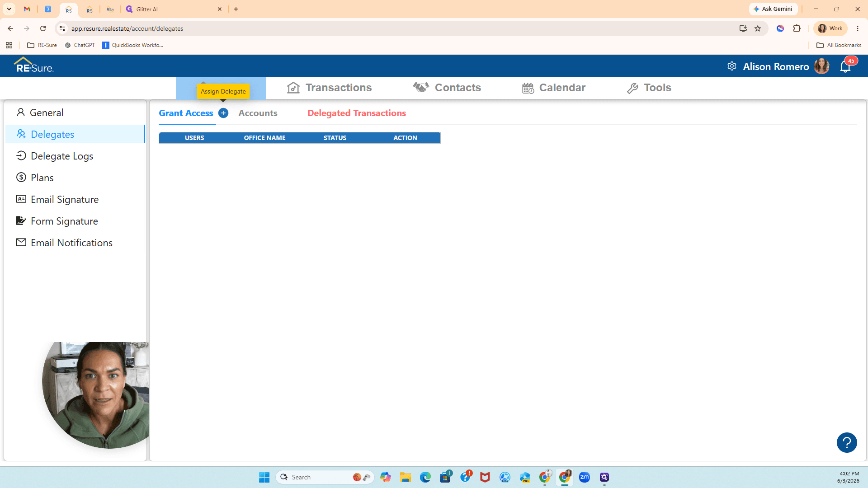Open File Explorer from the taskbar
This screenshot has height=488, width=868.
click(x=406, y=477)
